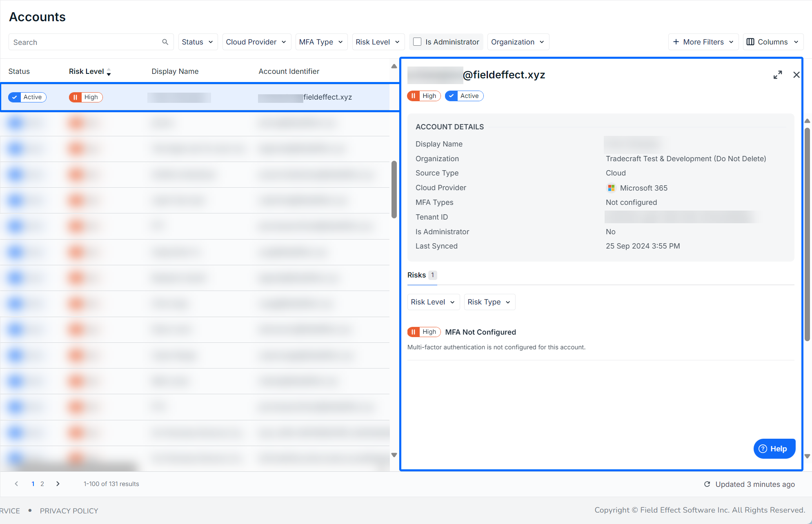Open the Columns chooser
Screen dimensions: 812x524
coord(772,42)
